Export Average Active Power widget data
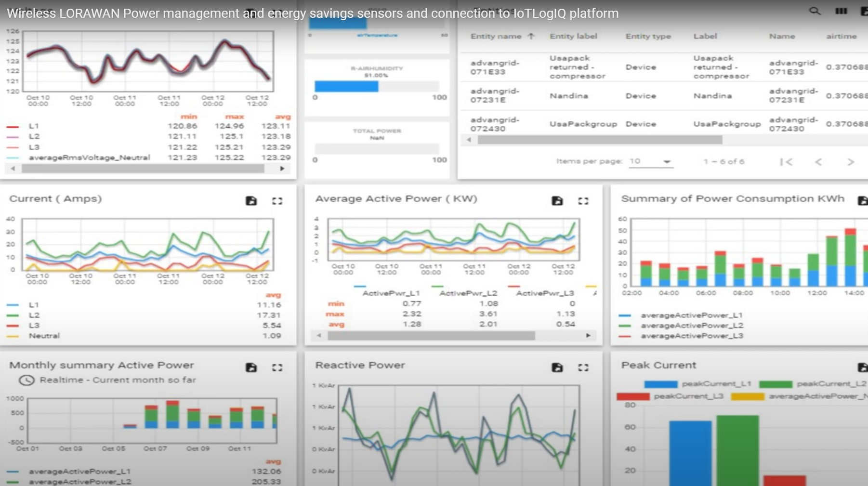Image resolution: width=868 pixels, height=486 pixels. pyautogui.click(x=557, y=201)
